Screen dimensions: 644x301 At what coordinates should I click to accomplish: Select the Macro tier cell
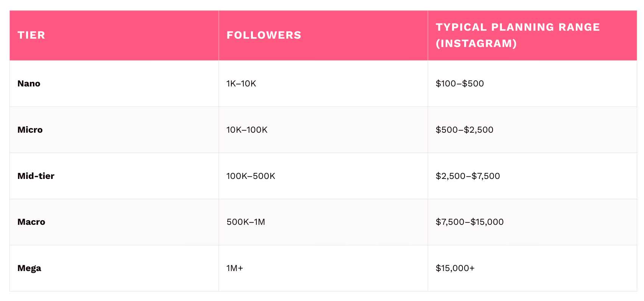pos(31,222)
